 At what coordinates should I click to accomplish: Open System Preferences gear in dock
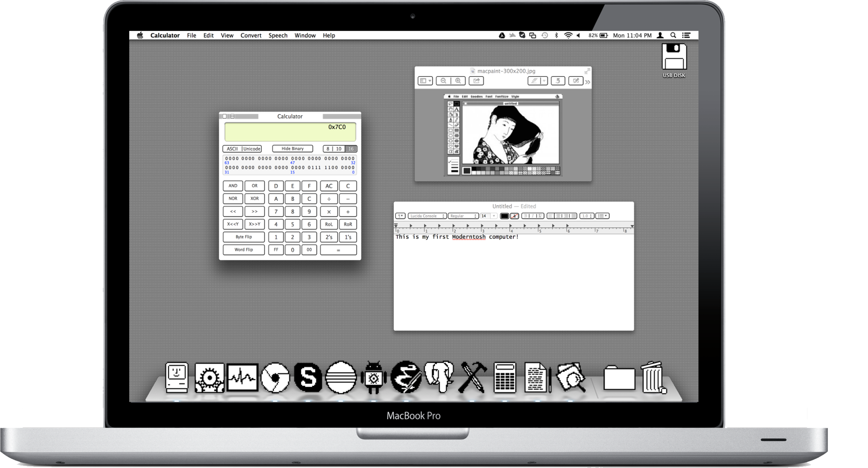[209, 377]
